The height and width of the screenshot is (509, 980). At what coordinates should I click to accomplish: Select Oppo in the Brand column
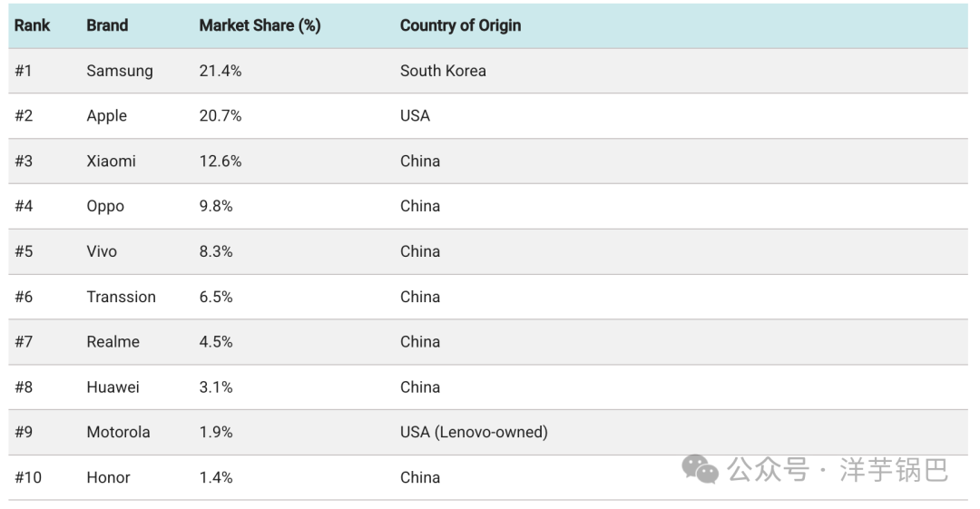(105, 207)
